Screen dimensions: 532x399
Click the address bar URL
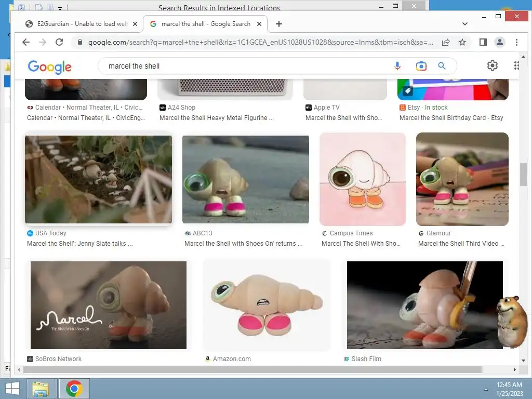261,42
